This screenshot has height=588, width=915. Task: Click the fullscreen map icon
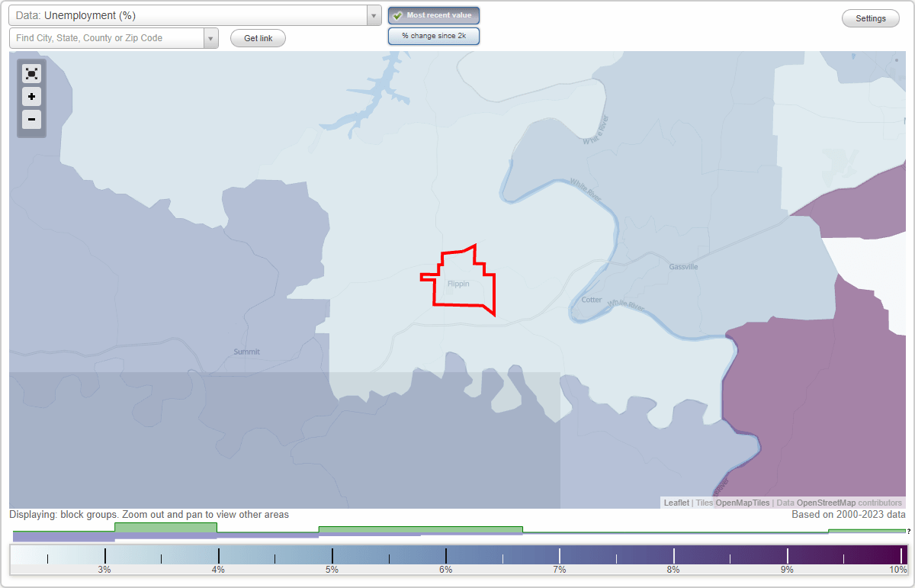31,73
